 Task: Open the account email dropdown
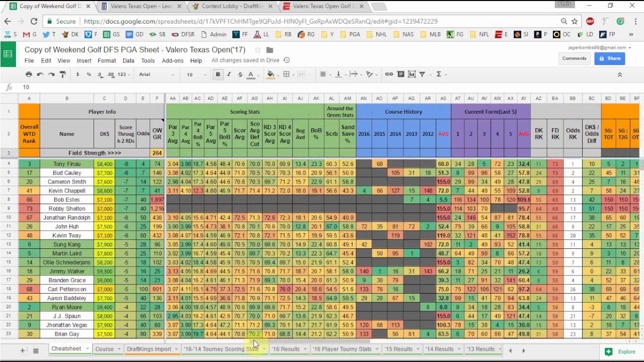[x=600, y=48]
